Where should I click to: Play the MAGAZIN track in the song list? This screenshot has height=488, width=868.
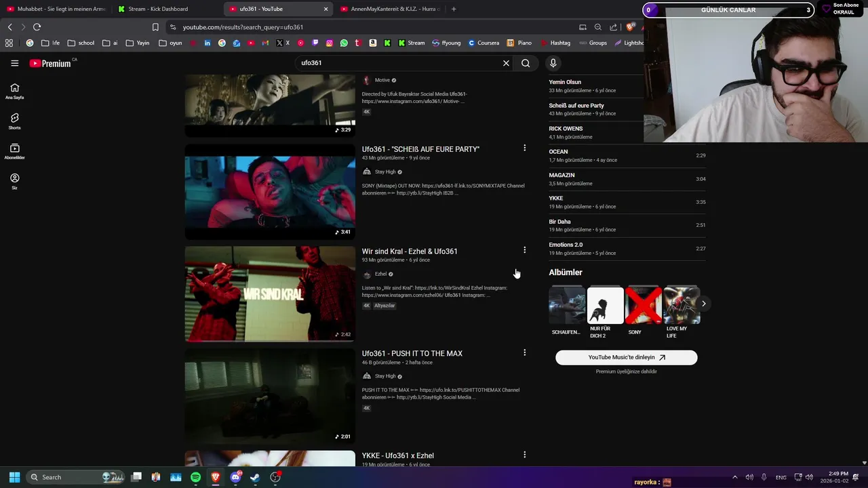point(627,179)
